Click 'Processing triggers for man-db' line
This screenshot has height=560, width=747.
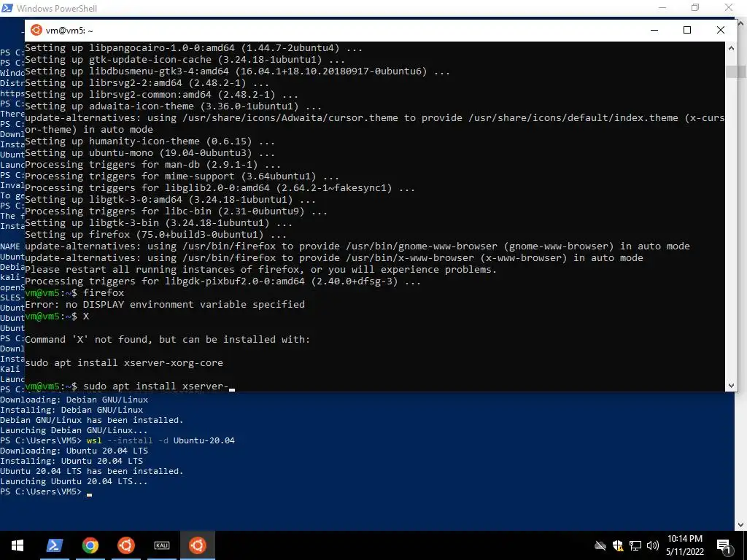click(152, 165)
